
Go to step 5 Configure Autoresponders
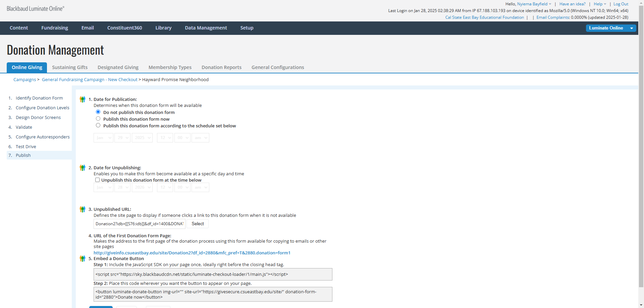click(43, 137)
